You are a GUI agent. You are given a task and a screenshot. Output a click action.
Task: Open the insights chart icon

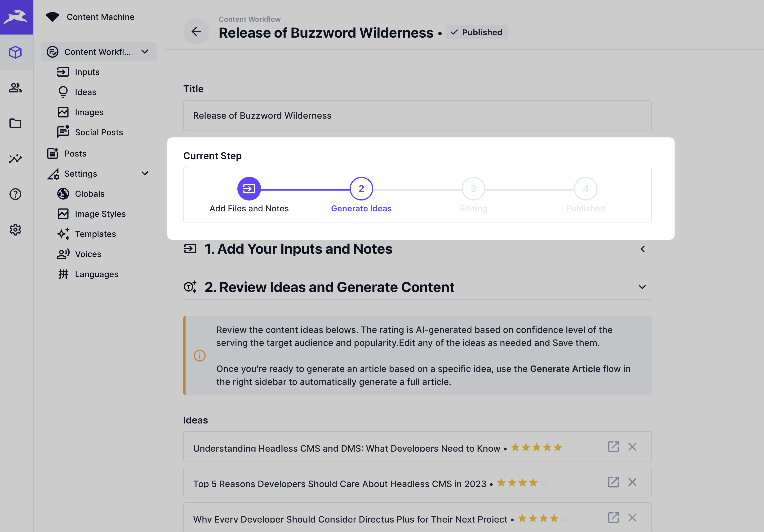[x=15, y=159]
